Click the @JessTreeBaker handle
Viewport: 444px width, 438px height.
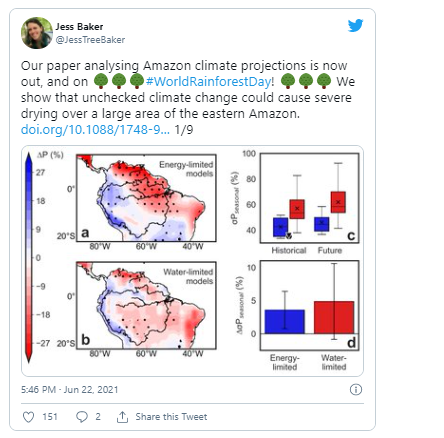90,40
